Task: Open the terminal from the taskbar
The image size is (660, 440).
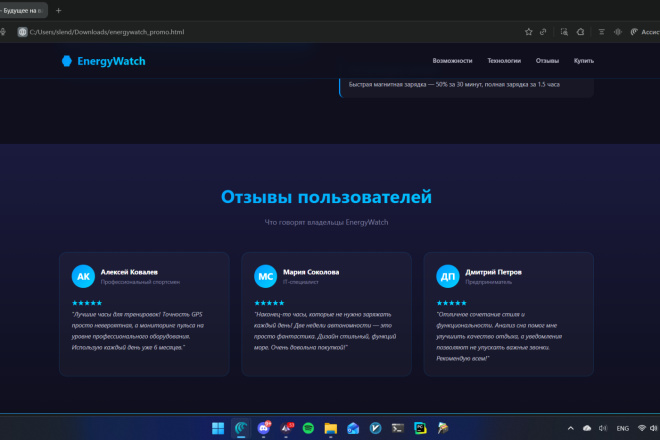Action: click(x=398, y=428)
